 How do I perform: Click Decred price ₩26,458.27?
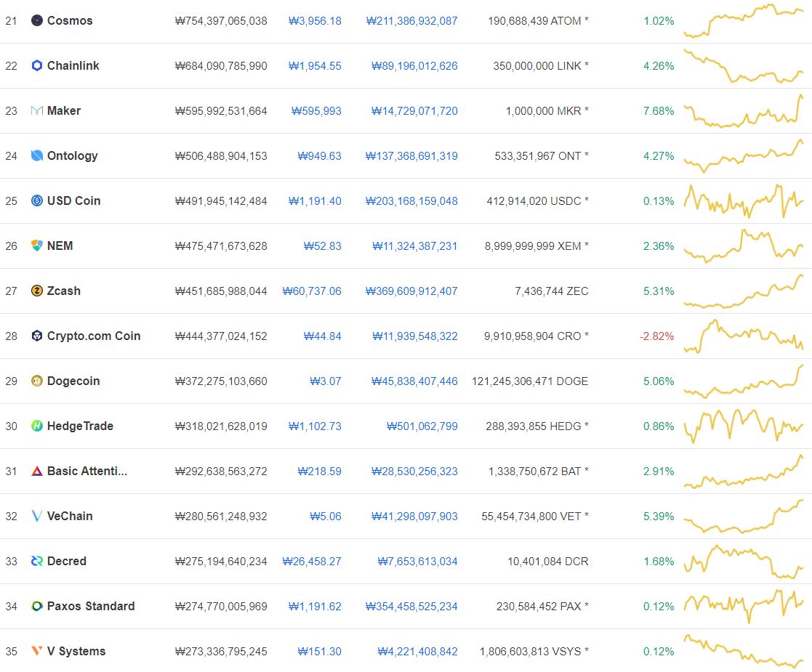click(312, 562)
